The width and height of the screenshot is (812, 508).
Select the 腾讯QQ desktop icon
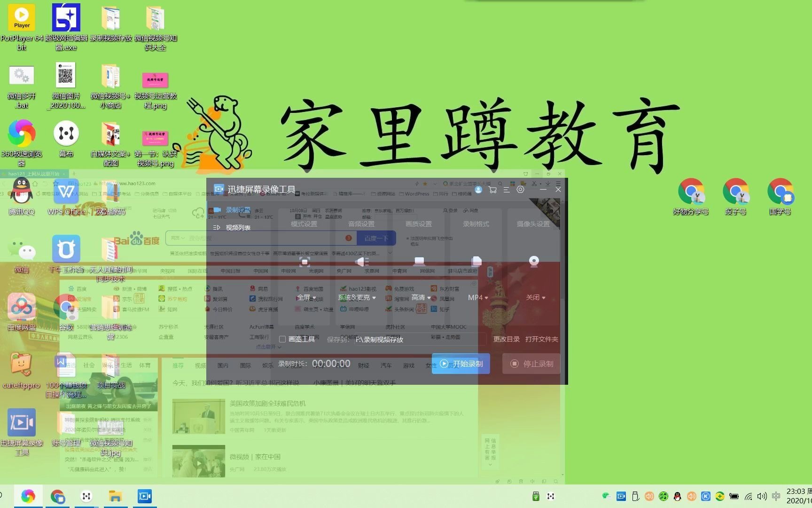coord(22,197)
